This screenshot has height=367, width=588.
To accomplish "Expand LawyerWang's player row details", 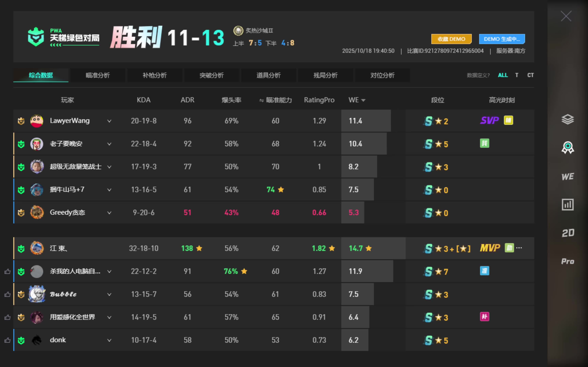I will coord(109,121).
